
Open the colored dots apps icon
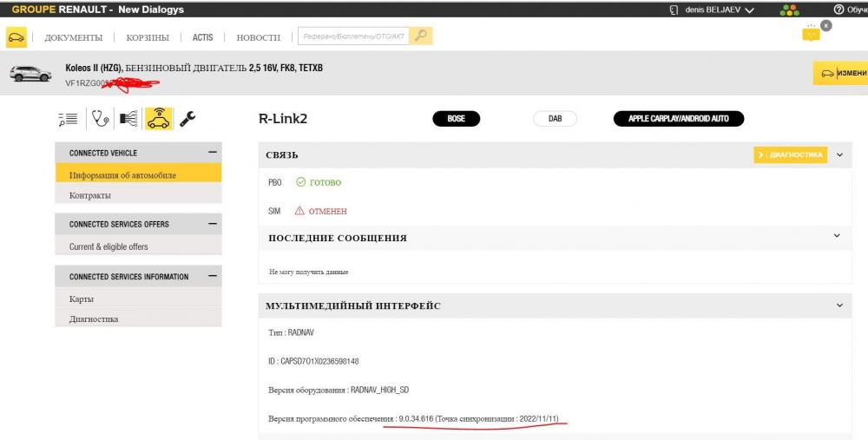(x=789, y=10)
